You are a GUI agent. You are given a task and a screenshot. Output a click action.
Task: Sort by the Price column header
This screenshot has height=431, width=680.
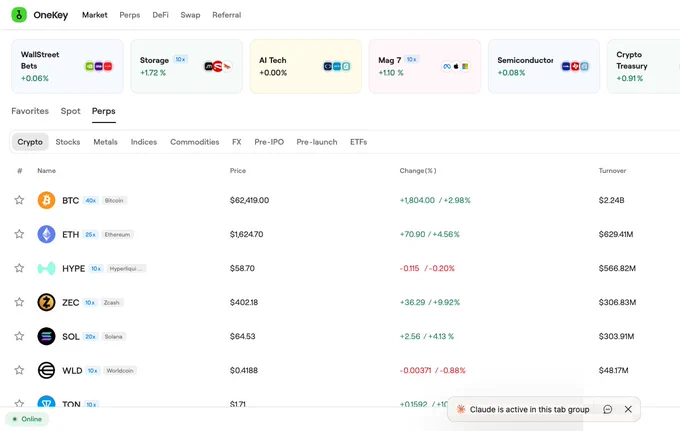238,171
